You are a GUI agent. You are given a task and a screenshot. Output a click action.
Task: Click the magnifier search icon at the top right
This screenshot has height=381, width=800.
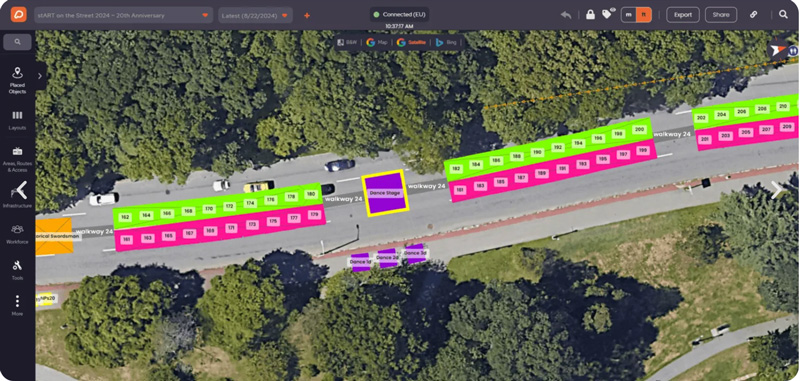(x=783, y=15)
